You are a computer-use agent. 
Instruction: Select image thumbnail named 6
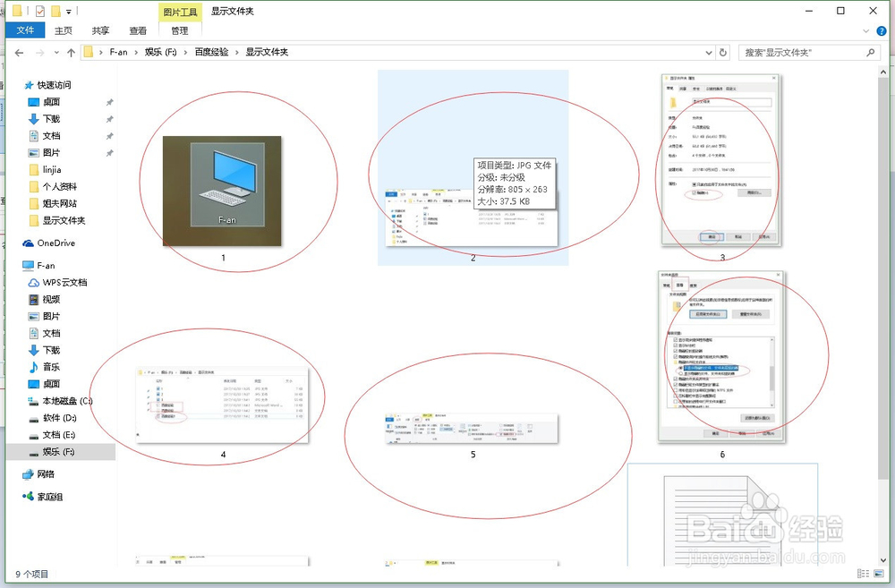tap(720, 357)
